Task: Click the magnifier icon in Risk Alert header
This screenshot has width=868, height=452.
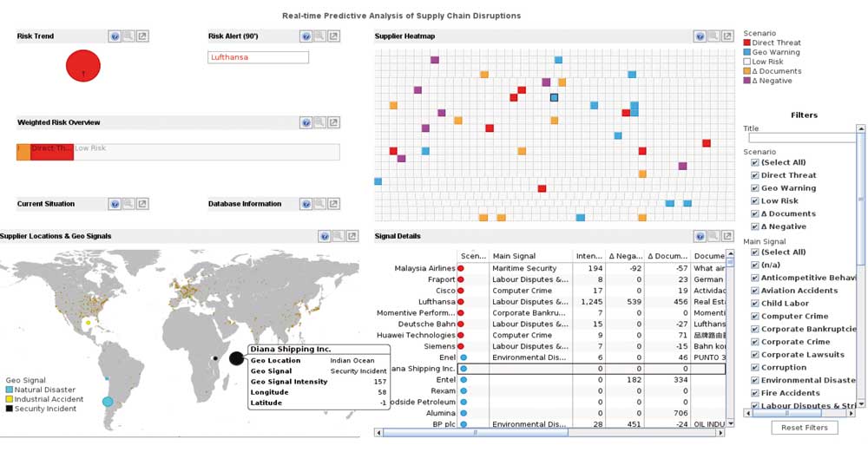Action: coord(320,36)
